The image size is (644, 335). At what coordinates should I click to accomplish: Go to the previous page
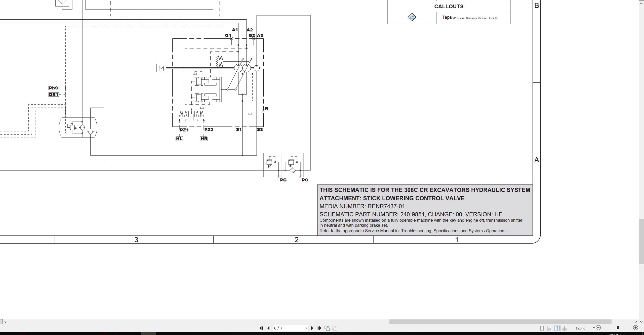coord(268,328)
